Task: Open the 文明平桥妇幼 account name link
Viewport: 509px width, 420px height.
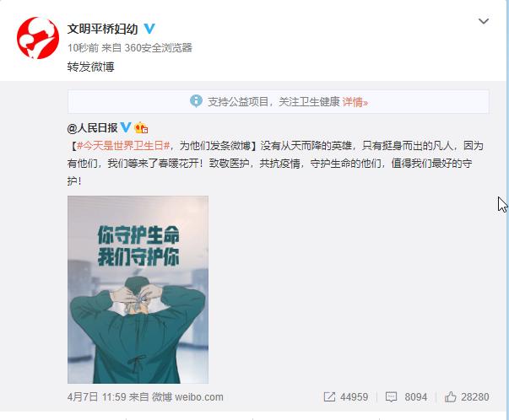Action: point(103,29)
